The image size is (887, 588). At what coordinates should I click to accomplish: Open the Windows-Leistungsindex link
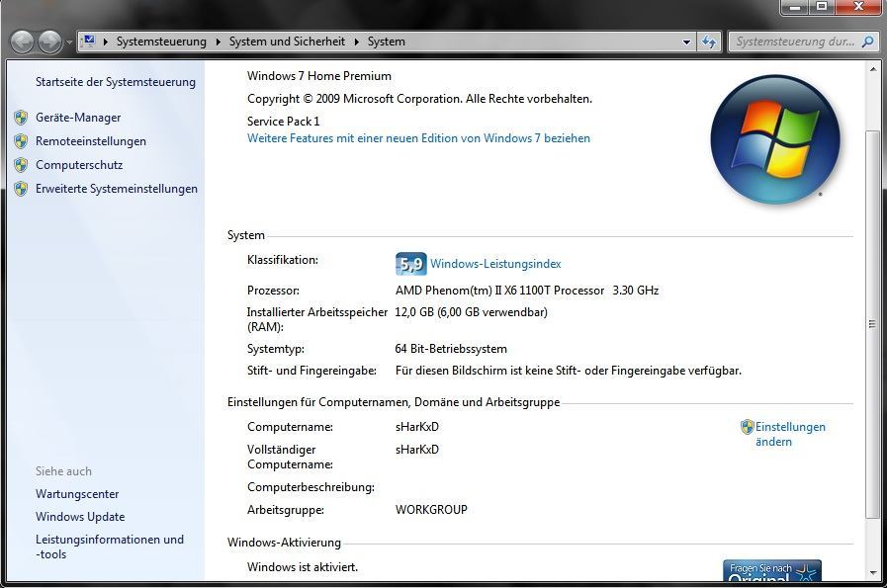495,264
